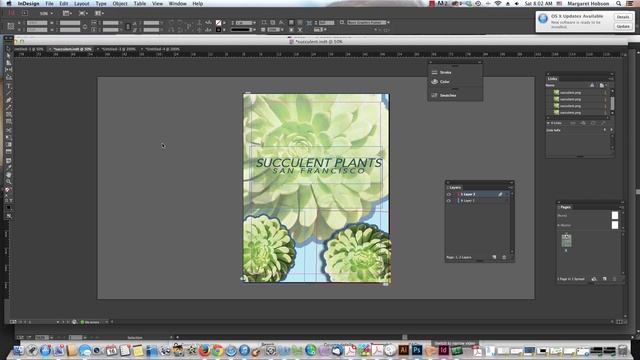Screen dimensions: 640x360
Task: Select the Gap tool
Action: pyautogui.click(x=9, y=70)
